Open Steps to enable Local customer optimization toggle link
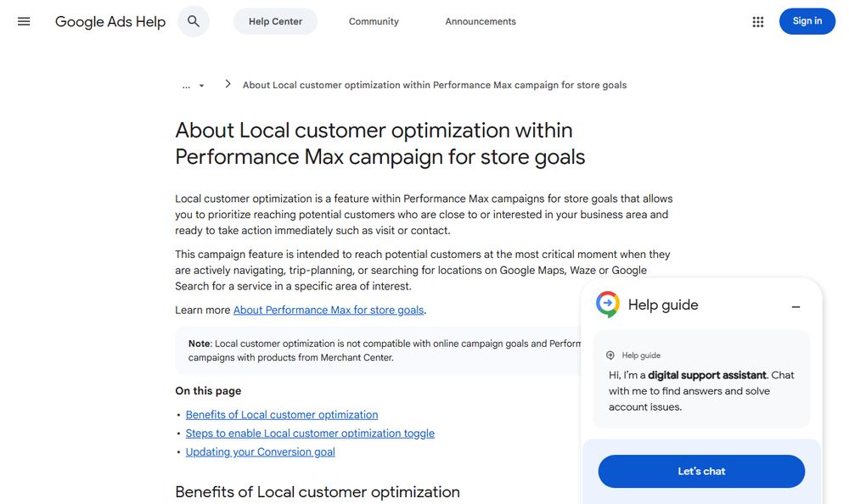 coord(310,433)
